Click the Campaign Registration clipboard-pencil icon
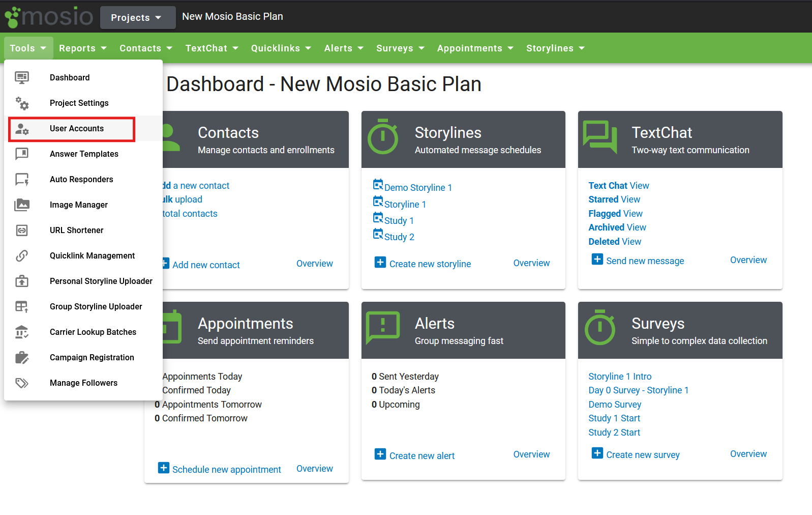The width and height of the screenshot is (812, 515). pyautogui.click(x=22, y=357)
